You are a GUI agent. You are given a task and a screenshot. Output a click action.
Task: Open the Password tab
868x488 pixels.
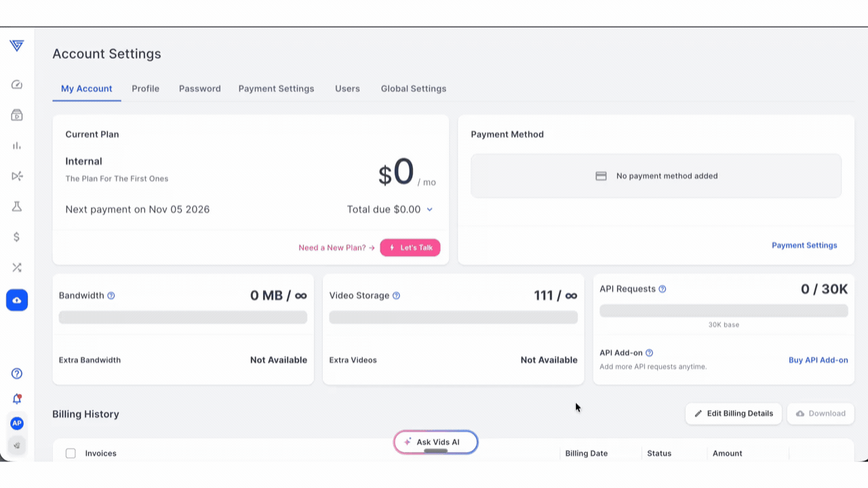(x=200, y=89)
